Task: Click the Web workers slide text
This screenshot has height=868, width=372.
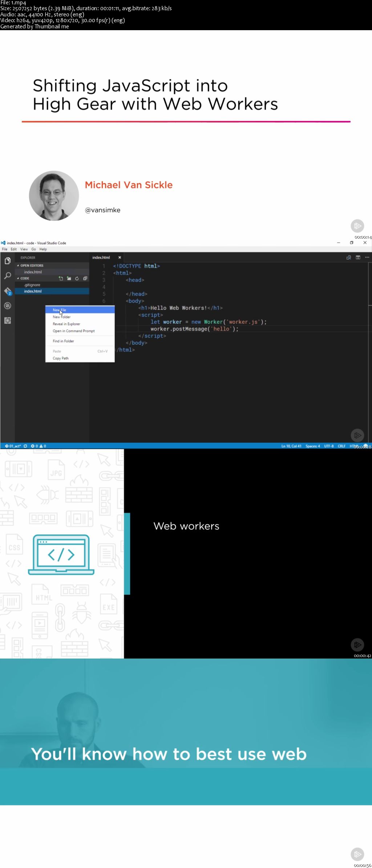Action: 186,526
